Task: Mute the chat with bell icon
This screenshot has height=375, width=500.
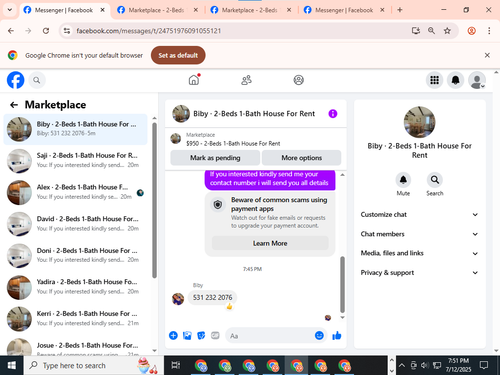Action: point(403,180)
